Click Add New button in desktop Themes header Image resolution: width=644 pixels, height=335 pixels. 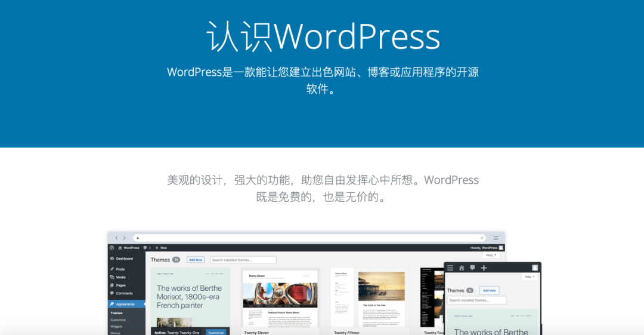[196, 260]
